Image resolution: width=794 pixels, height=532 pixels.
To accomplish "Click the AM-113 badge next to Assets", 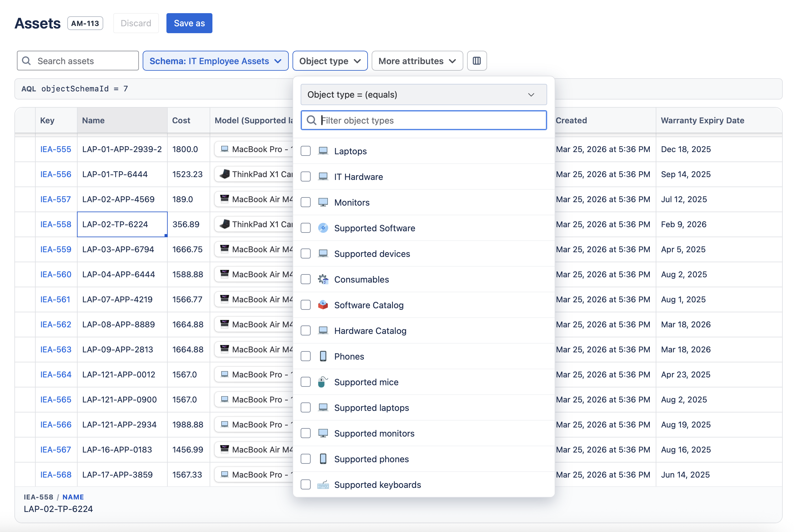I will click(x=85, y=23).
